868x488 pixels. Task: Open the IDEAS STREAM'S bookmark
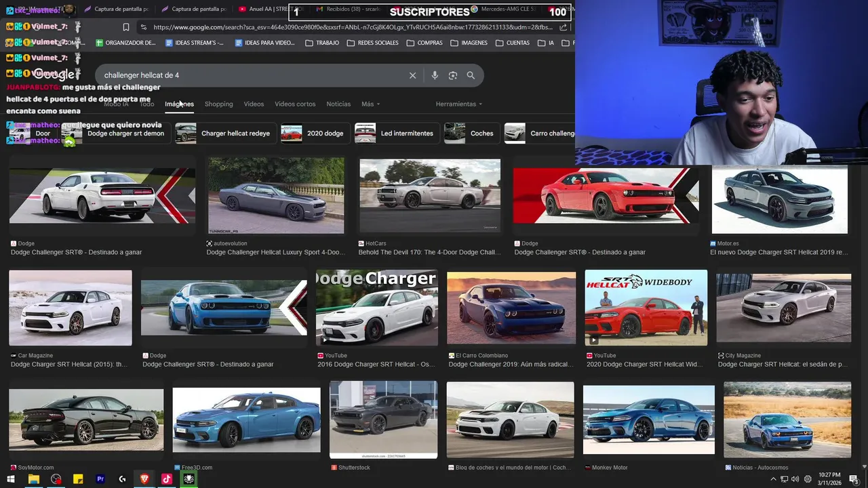coord(195,43)
